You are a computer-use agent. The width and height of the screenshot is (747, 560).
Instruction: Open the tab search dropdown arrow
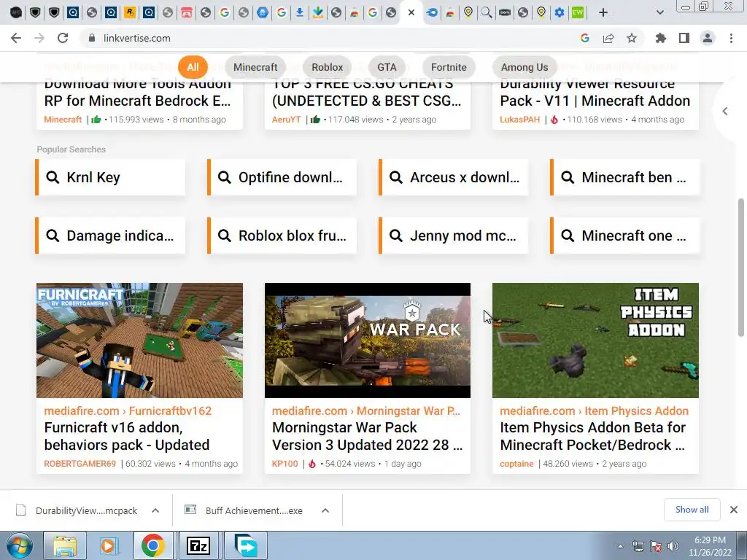pyautogui.click(x=659, y=13)
